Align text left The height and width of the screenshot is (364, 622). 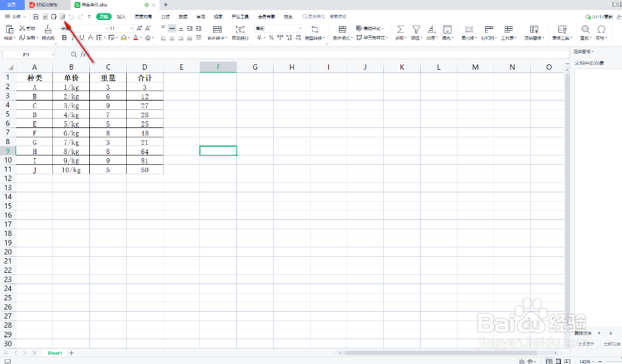(x=164, y=38)
